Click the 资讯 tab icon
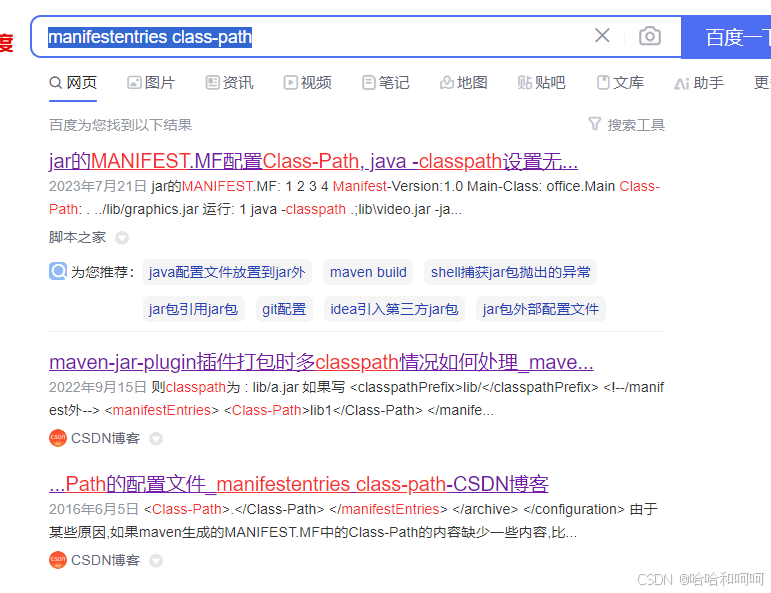This screenshot has height=593, width=771. 212,83
